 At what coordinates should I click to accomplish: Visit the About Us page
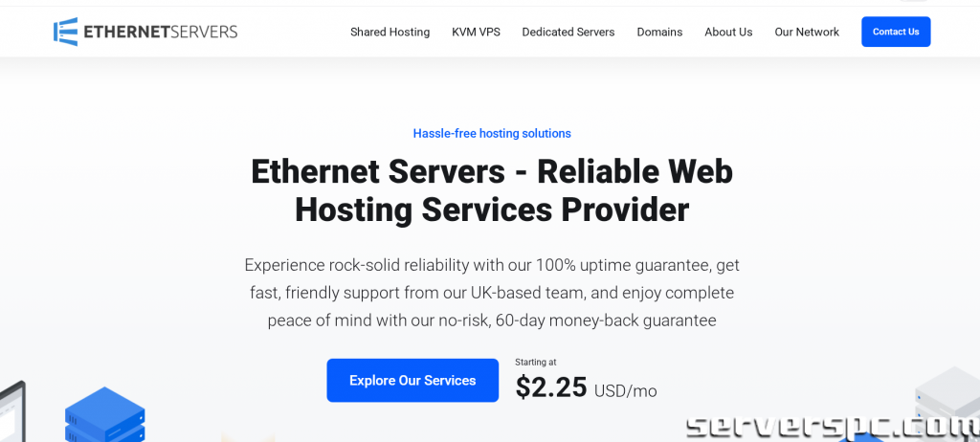728,32
